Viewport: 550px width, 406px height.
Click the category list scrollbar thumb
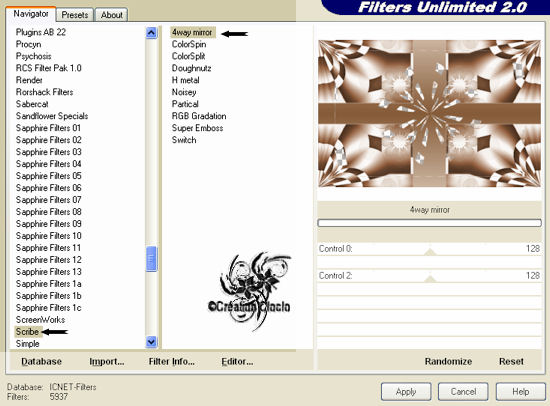(x=151, y=259)
